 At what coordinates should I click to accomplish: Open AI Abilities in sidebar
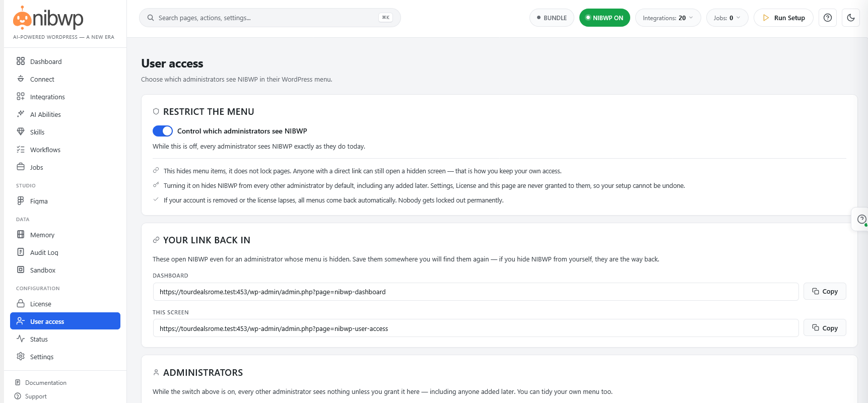coord(65,114)
